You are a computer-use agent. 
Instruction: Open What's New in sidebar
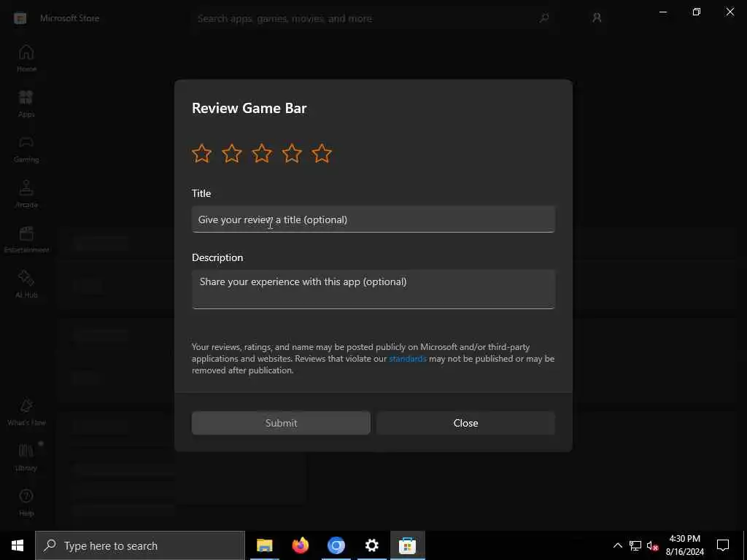tap(26, 413)
